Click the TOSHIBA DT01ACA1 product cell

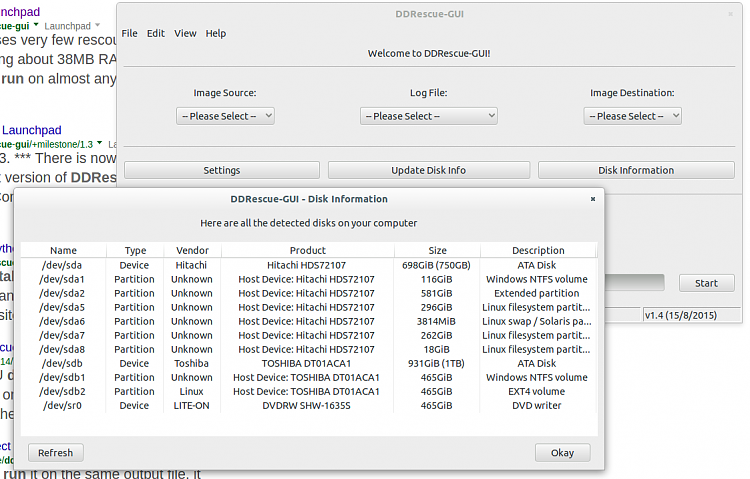306,363
